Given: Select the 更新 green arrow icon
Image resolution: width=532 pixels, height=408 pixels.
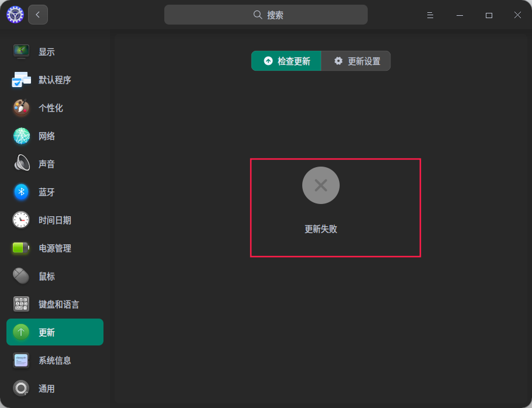Looking at the screenshot, I should click(21, 332).
